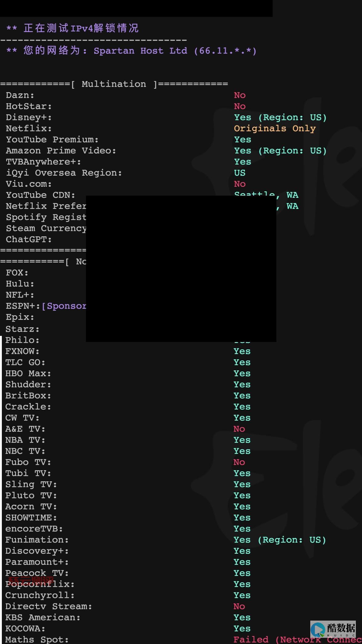Select the 'TVBAnywhere+:' label
The width and height of the screenshot is (362, 644).
[43, 162]
